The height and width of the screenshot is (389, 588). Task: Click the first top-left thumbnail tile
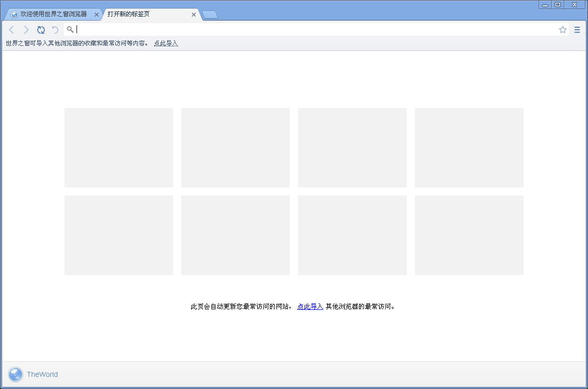click(119, 148)
